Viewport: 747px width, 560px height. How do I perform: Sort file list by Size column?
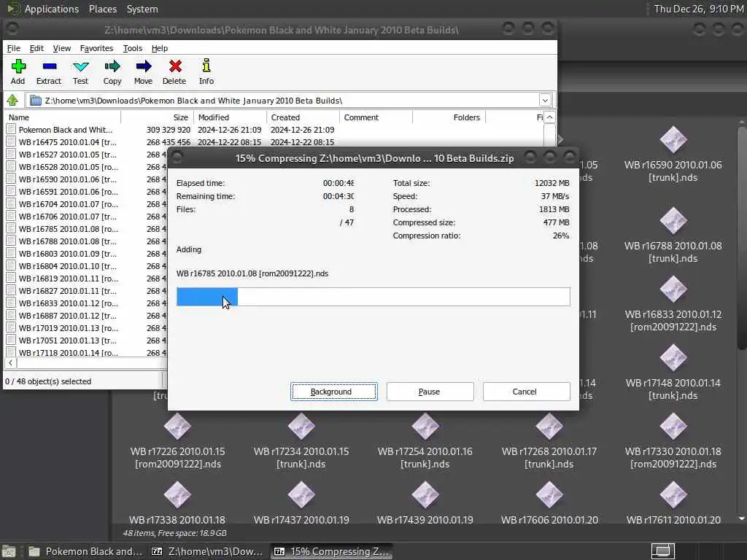click(x=158, y=117)
